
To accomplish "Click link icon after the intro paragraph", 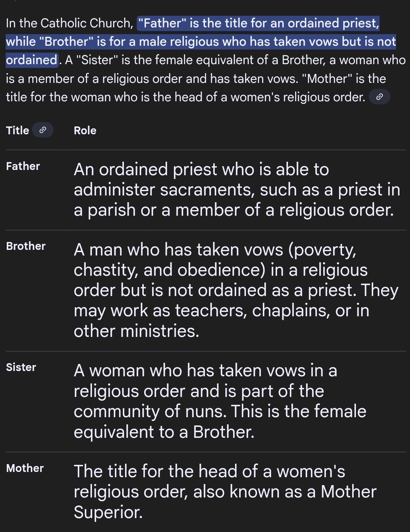I will 380,97.
